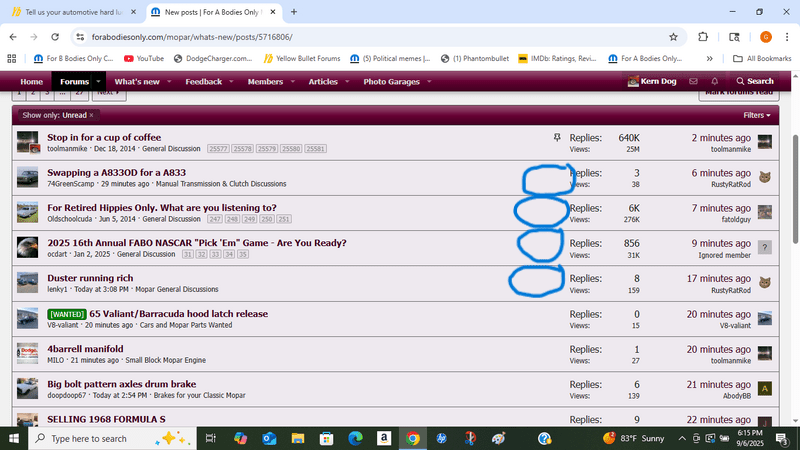Open 'Duster running rich' thread
800x450 pixels.
pos(90,278)
